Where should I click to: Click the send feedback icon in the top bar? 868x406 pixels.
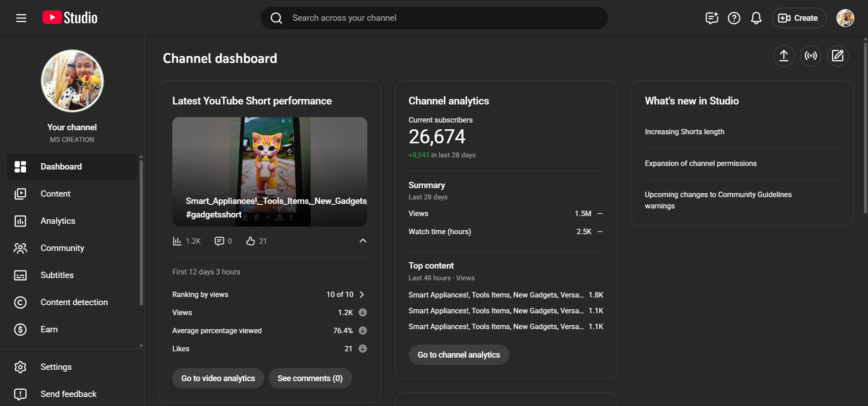[711, 18]
